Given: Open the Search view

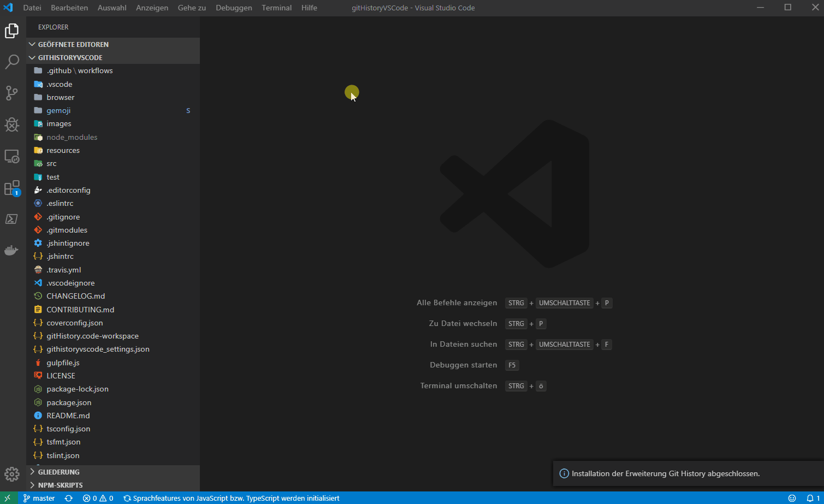Looking at the screenshot, I should point(12,62).
